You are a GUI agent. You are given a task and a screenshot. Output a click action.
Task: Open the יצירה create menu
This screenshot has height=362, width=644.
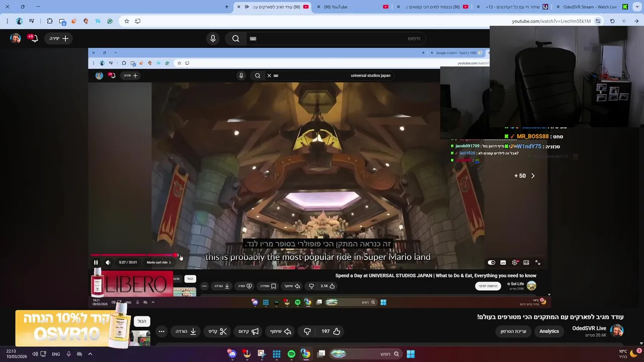59,38
